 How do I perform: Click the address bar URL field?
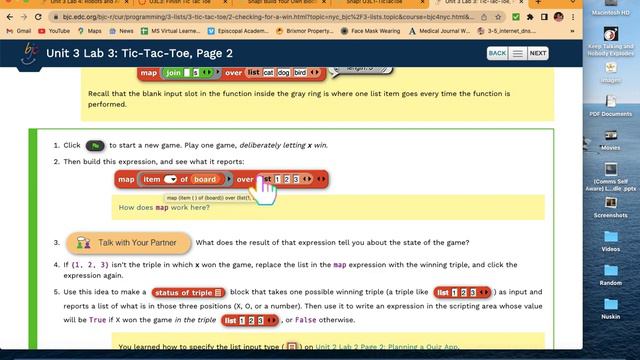coord(269,17)
